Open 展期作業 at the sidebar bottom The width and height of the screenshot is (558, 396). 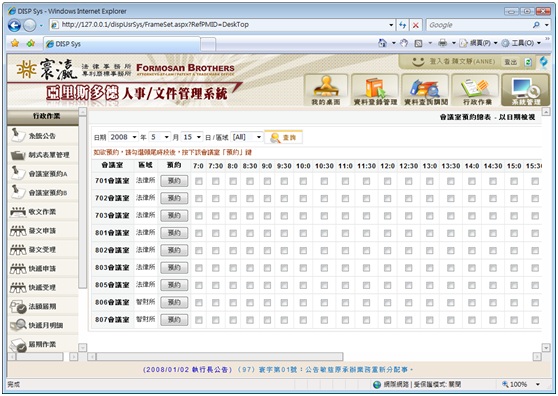pos(42,344)
